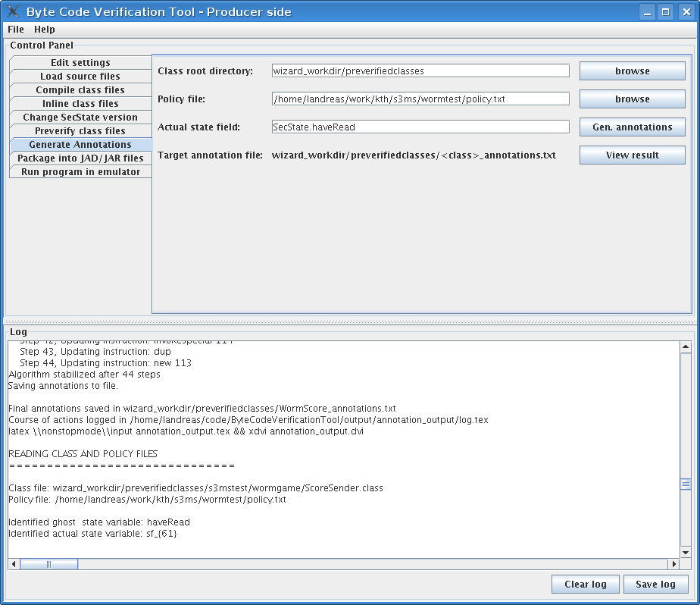Browse for the policy file
Viewport: 700px width, 605px height.
pyautogui.click(x=632, y=99)
